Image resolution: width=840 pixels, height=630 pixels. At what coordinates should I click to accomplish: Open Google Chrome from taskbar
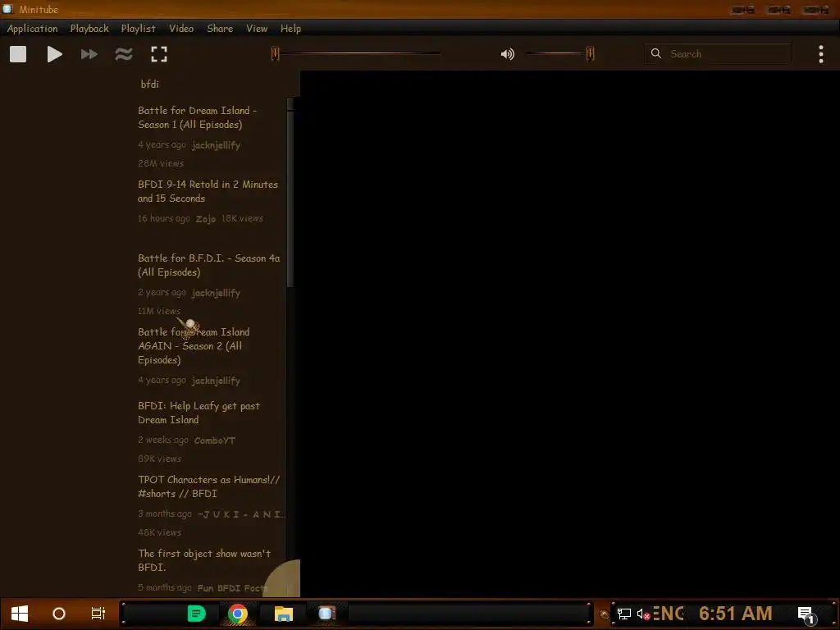[238, 614]
